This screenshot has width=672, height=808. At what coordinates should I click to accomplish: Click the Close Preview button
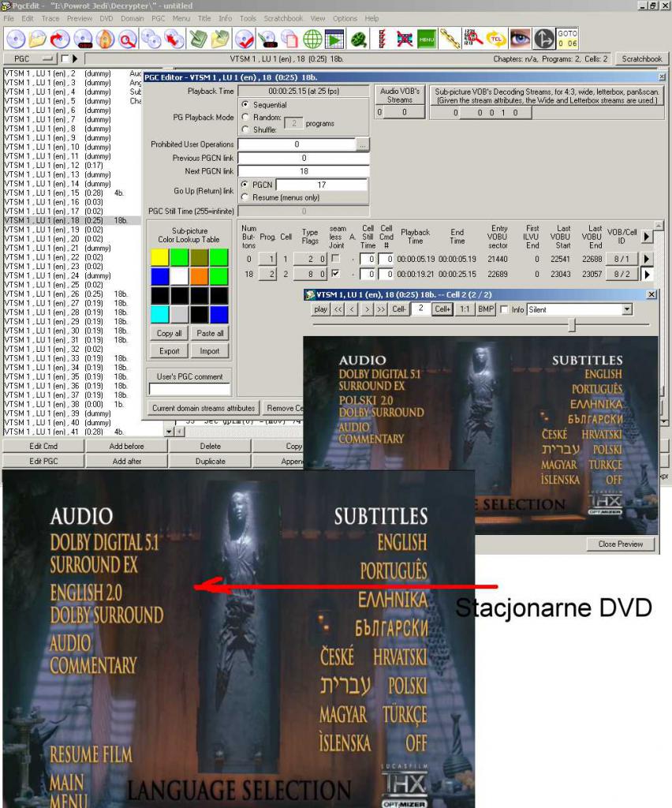(x=621, y=544)
